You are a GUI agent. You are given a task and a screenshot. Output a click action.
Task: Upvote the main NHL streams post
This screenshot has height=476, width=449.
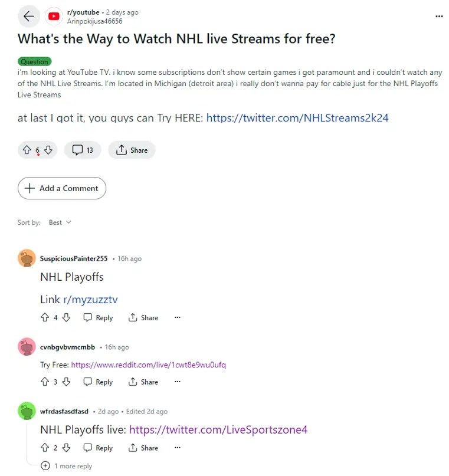coord(27,150)
